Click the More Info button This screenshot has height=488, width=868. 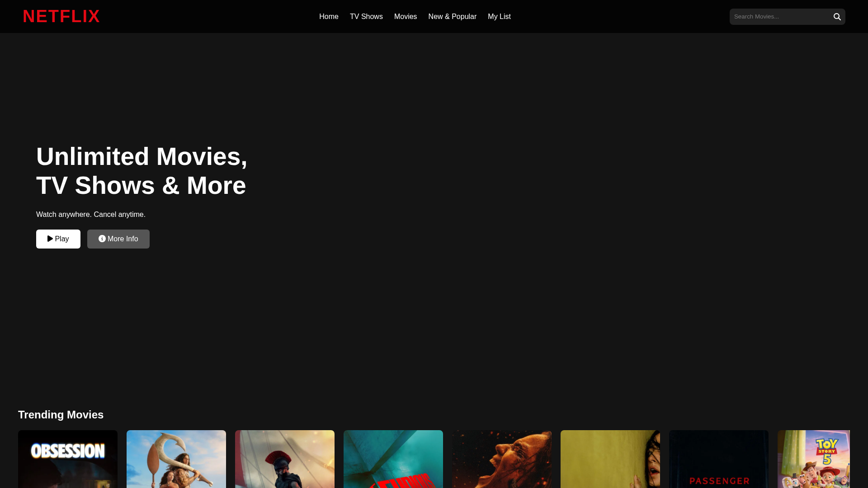point(118,239)
